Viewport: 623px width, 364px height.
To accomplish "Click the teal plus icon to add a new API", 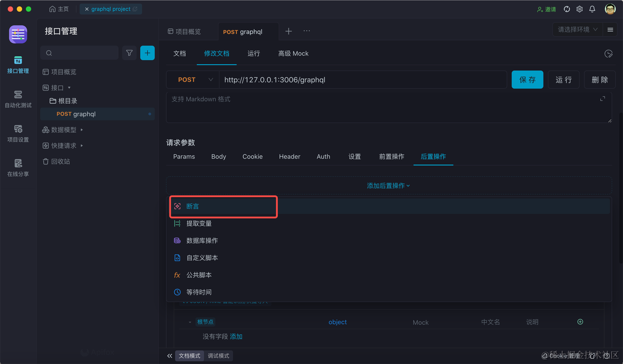I will pyautogui.click(x=147, y=53).
